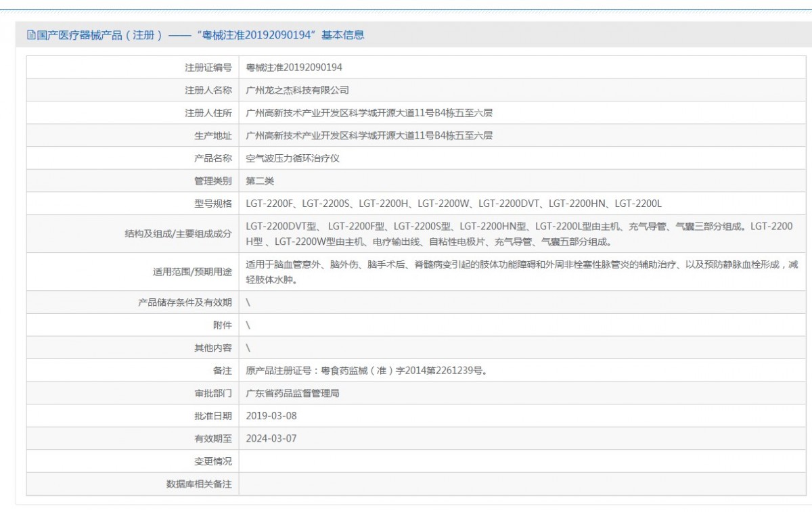The height and width of the screenshot is (512, 812).
Task: Click the label 有效期至
Action: (213, 438)
